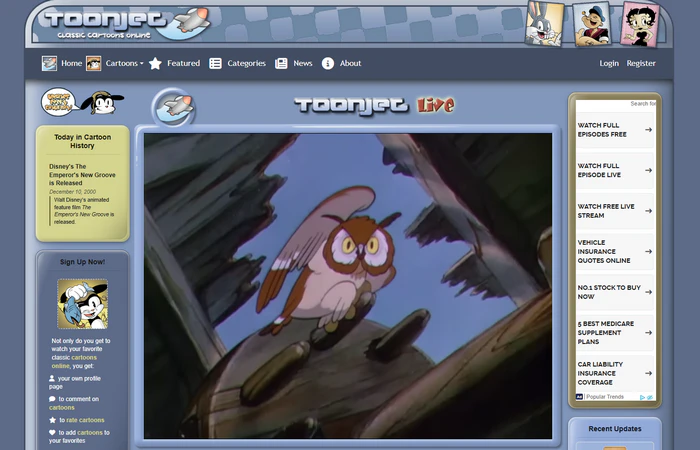The height and width of the screenshot is (450, 700).
Task: Click the 'Recent Updates' heading
Action: pos(615,429)
